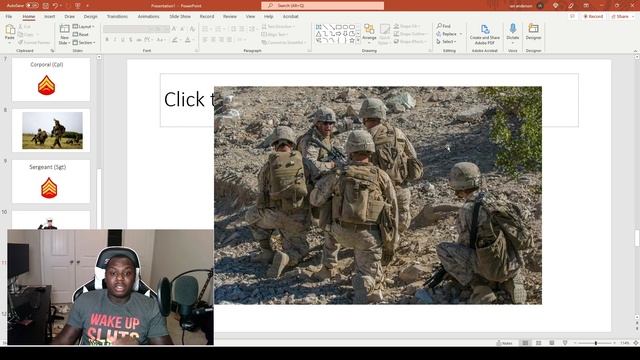The image size is (640, 360).
Task: Open the Shape Effects dropdown
Action: coord(409,42)
